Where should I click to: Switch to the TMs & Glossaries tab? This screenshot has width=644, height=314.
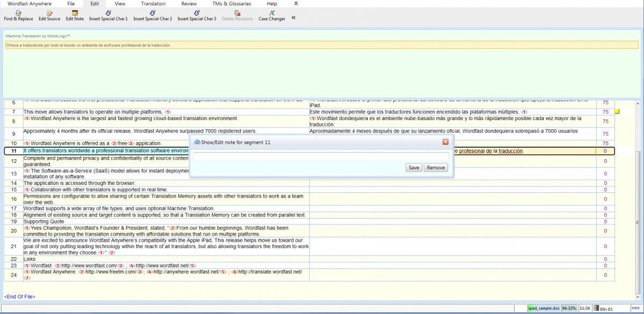tap(231, 4)
